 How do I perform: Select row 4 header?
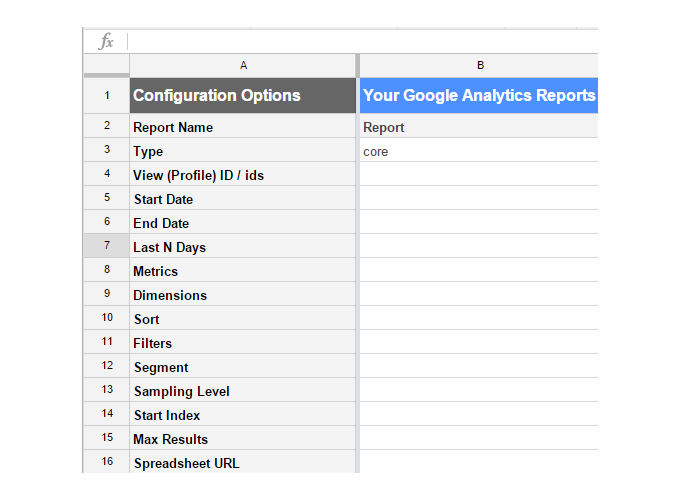pyautogui.click(x=106, y=173)
